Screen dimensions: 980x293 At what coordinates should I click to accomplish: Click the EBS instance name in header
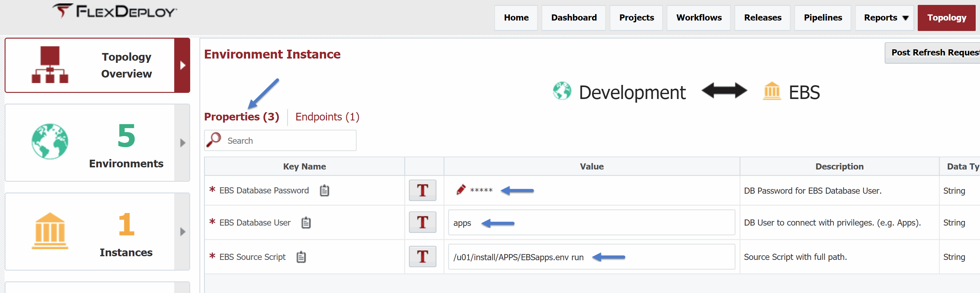[804, 92]
